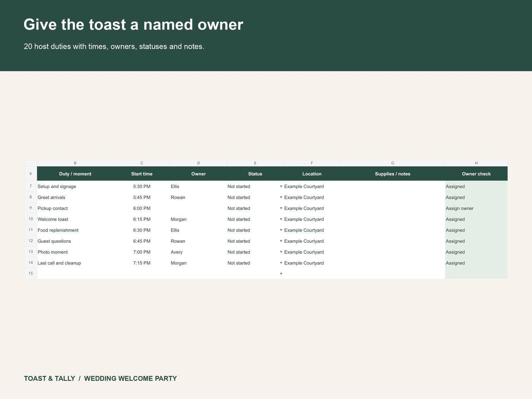This screenshot has height=399, width=532.
Task: Expand Photo moment row's Status dropdown
Action: click(x=281, y=252)
